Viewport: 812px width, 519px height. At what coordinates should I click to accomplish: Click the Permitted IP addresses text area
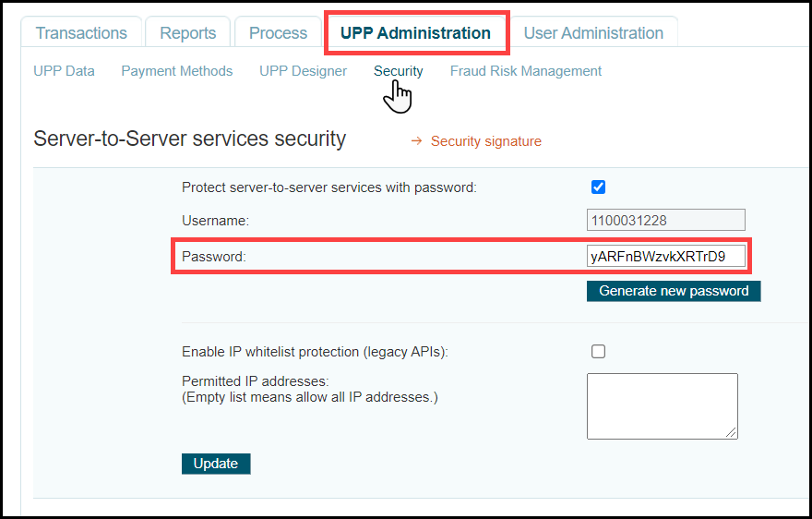662,405
